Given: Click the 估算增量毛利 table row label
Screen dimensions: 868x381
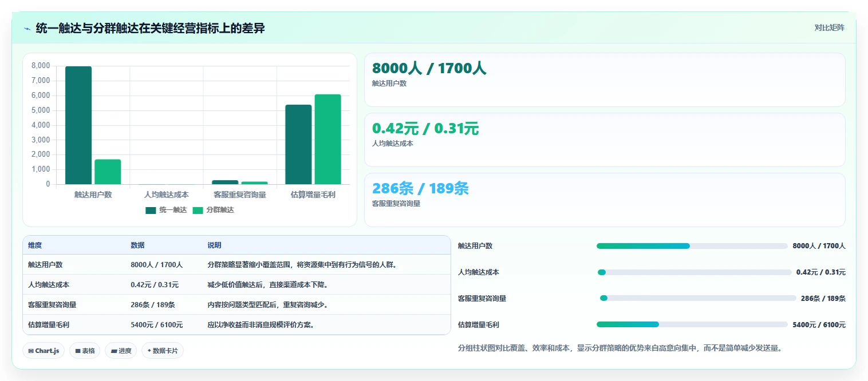Looking at the screenshot, I should coord(49,324).
